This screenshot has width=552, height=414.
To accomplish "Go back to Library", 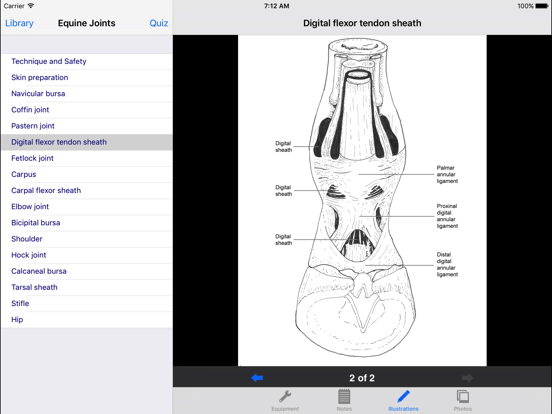I will pyautogui.click(x=19, y=23).
